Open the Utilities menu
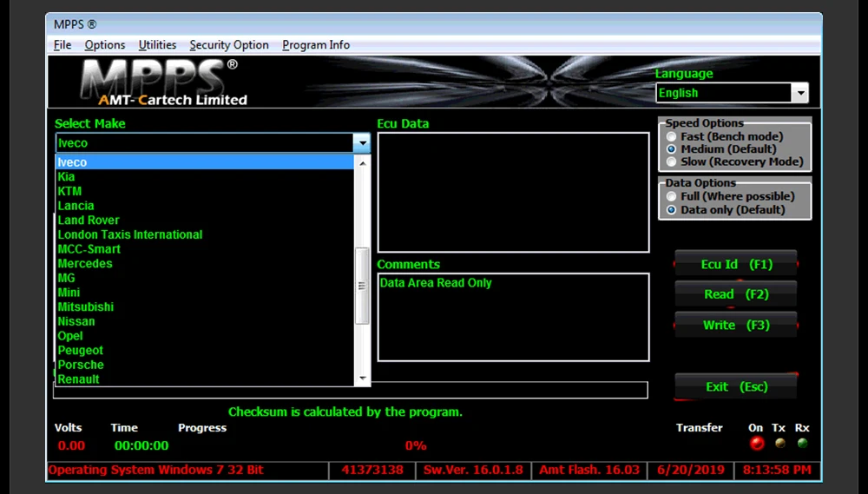868x494 pixels. pyautogui.click(x=157, y=45)
